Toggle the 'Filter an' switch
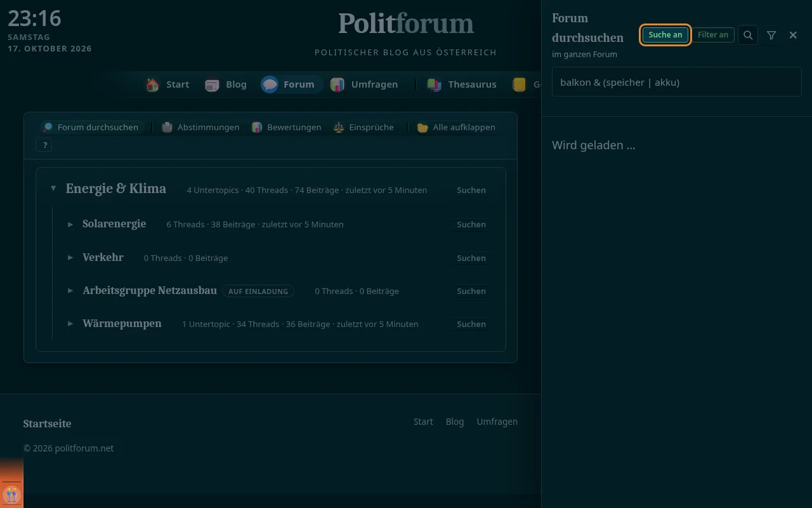This screenshot has height=508, width=812. coord(713,35)
